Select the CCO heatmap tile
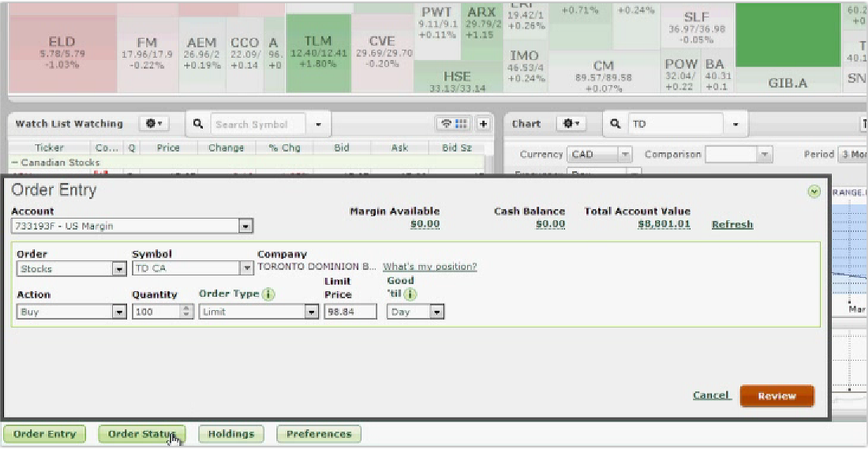The height and width of the screenshot is (449, 868). [245, 53]
